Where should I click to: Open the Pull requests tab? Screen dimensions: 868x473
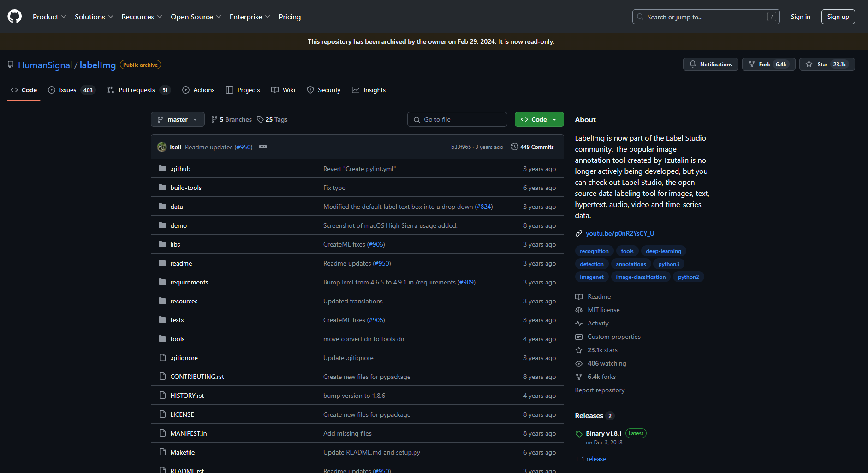(x=139, y=90)
